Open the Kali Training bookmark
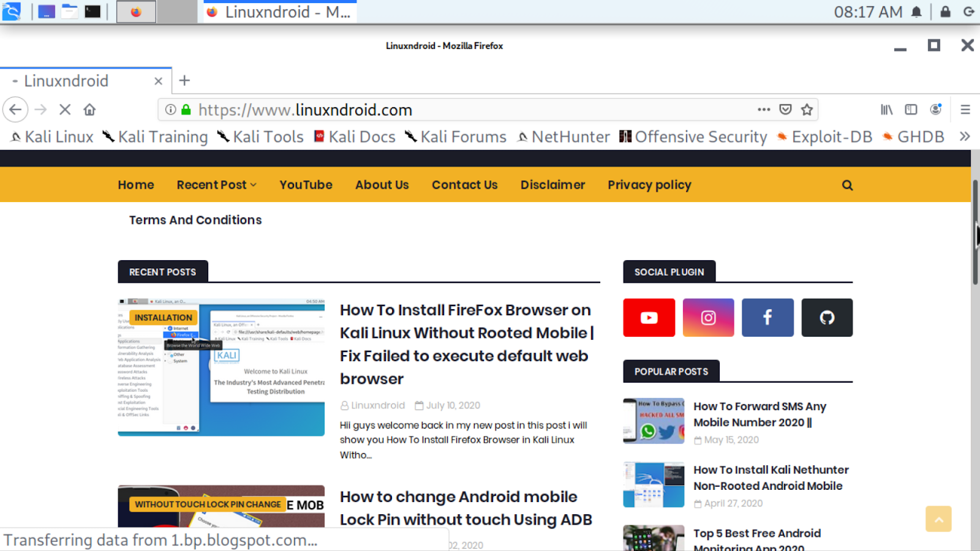This screenshot has width=980, height=551. click(x=156, y=137)
